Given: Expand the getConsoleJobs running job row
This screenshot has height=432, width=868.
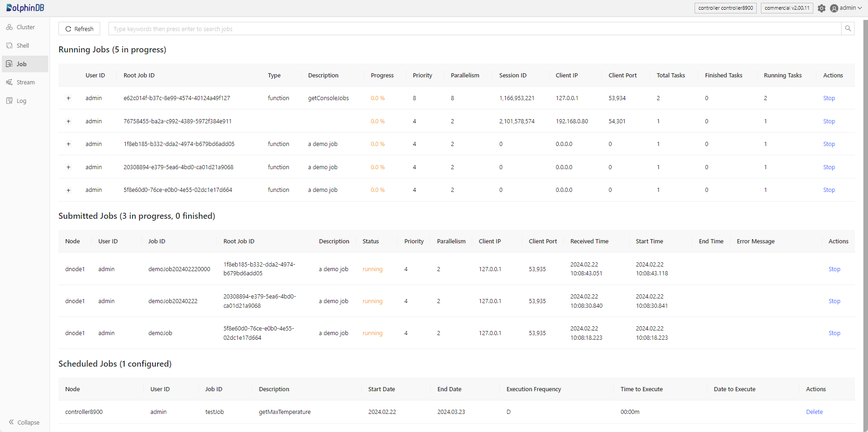Looking at the screenshot, I should tap(69, 98).
